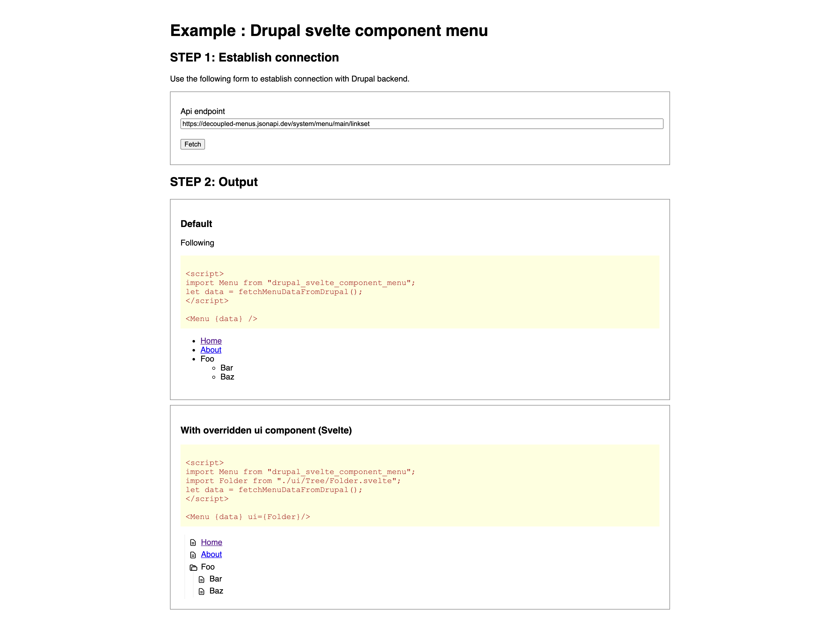Click the document icon next to Baz

pyautogui.click(x=201, y=590)
